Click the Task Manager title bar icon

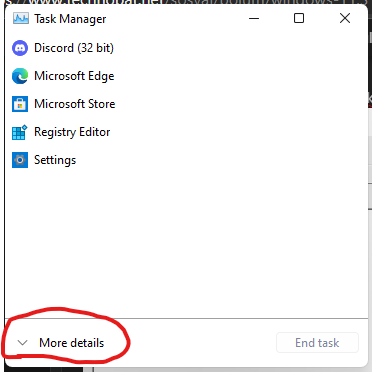coord(21,19)
